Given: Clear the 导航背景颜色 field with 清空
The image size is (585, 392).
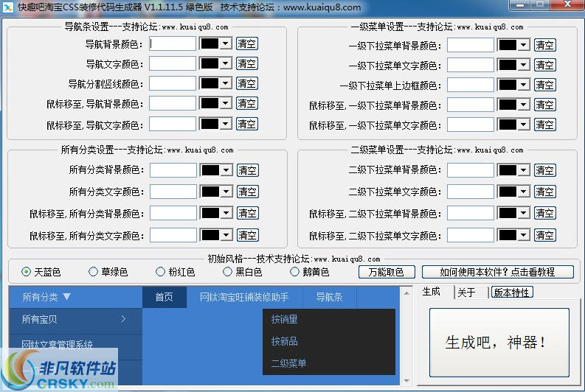Looking at the screenshot, I should click(x=246, y=43).
